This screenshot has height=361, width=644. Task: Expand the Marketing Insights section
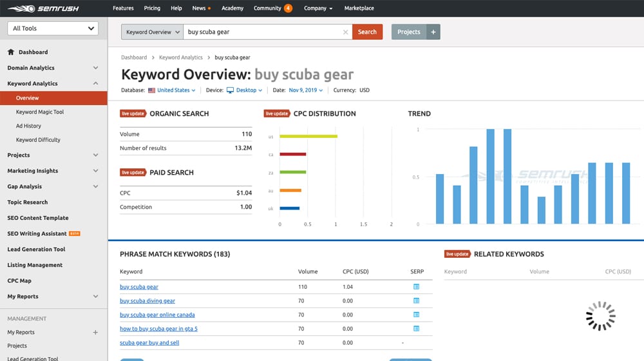[x=95, y=171]
